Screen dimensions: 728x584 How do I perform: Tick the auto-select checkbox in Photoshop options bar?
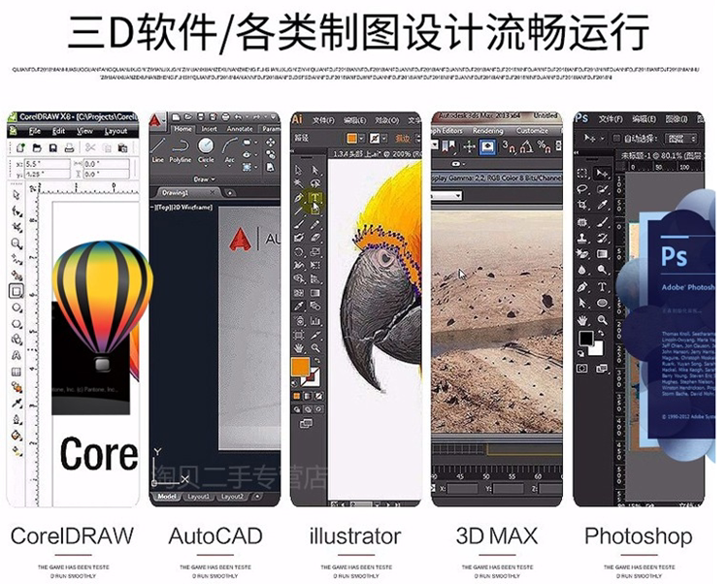coord(616,138)
